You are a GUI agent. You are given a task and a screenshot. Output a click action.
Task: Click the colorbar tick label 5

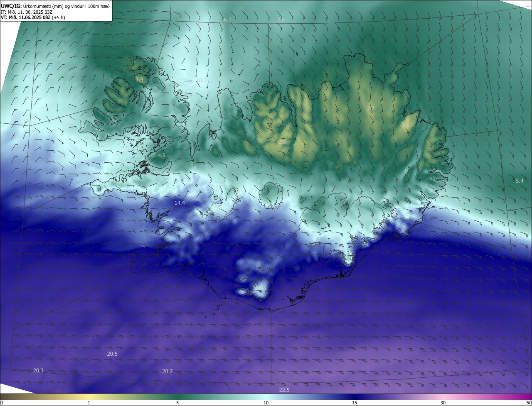(177, 403)
